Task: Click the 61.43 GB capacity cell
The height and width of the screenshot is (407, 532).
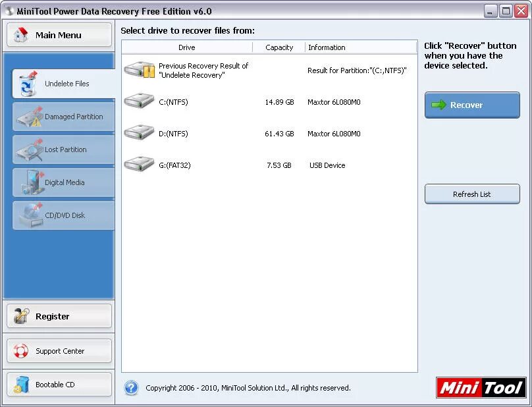Action: [x=279, y=134]
